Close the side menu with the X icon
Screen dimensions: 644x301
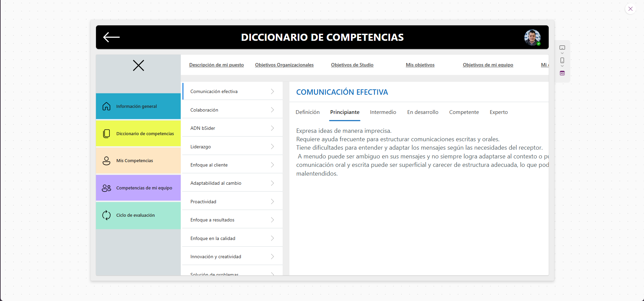click(138, 65)
